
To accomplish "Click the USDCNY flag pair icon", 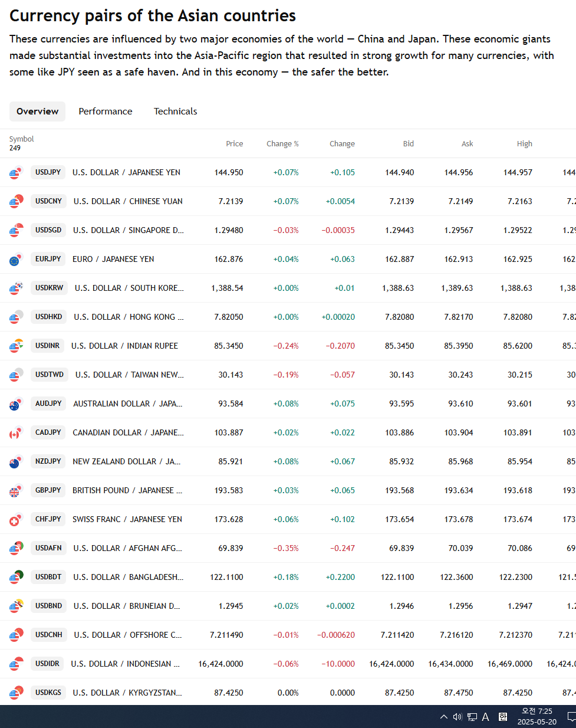I will (16, 202).
